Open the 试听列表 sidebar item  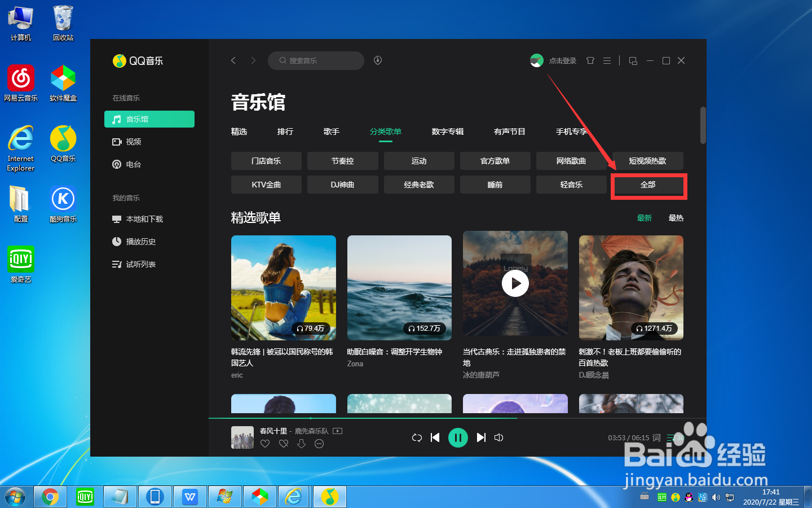point(140,264)
